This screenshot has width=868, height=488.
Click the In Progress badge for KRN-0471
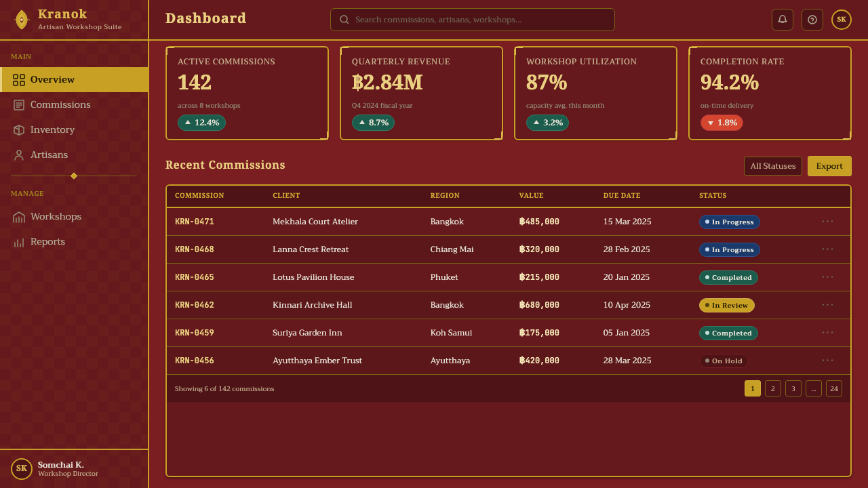click(x=730, y=222)
